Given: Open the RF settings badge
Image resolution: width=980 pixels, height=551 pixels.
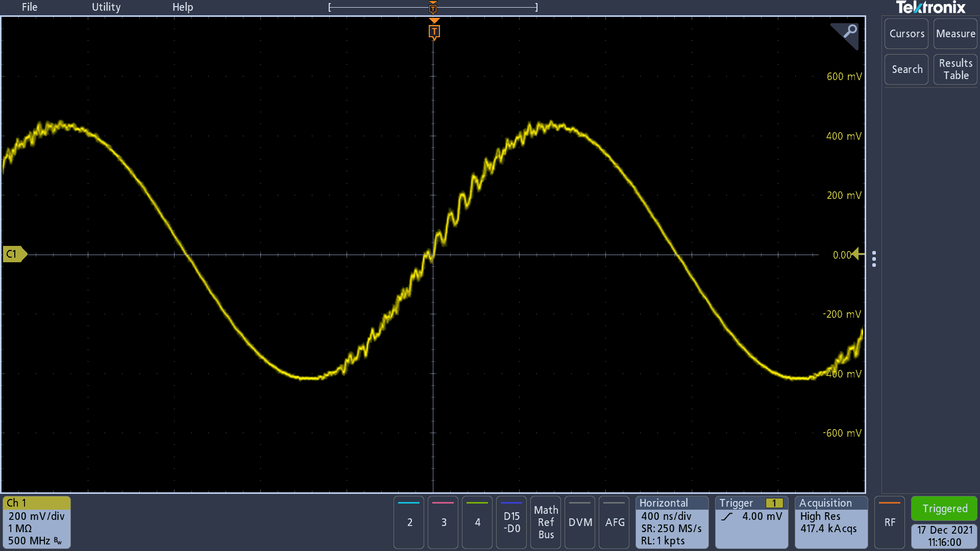Looking at the screenshot, I should pos(890,522).
